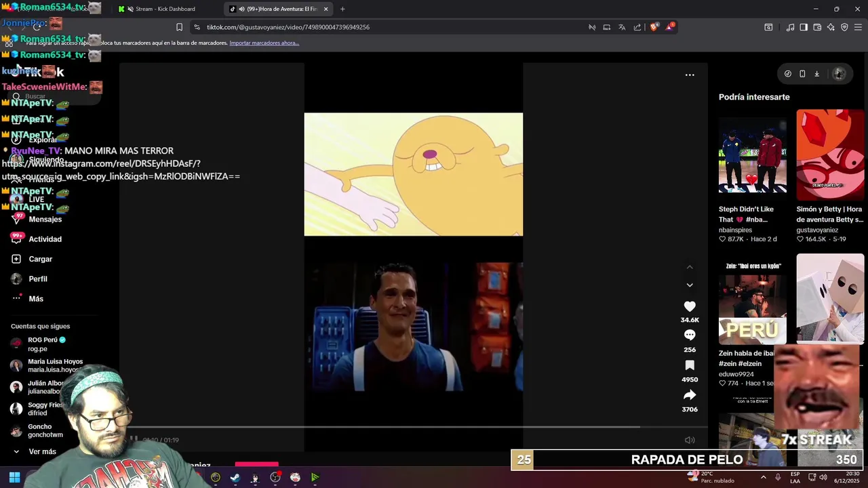Open the browser hamburger main menu
The width and height of the screenshot is (868, 488).
858,27
